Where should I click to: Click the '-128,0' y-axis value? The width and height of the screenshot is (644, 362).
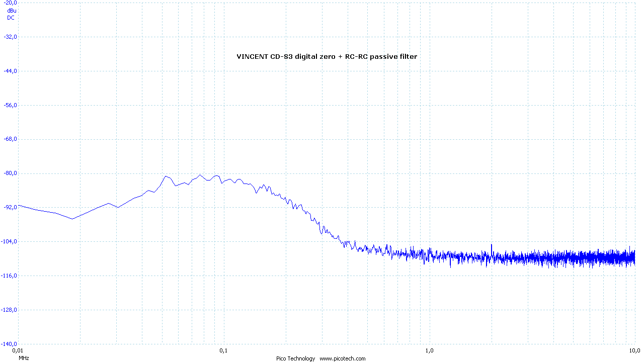point(9,310)
